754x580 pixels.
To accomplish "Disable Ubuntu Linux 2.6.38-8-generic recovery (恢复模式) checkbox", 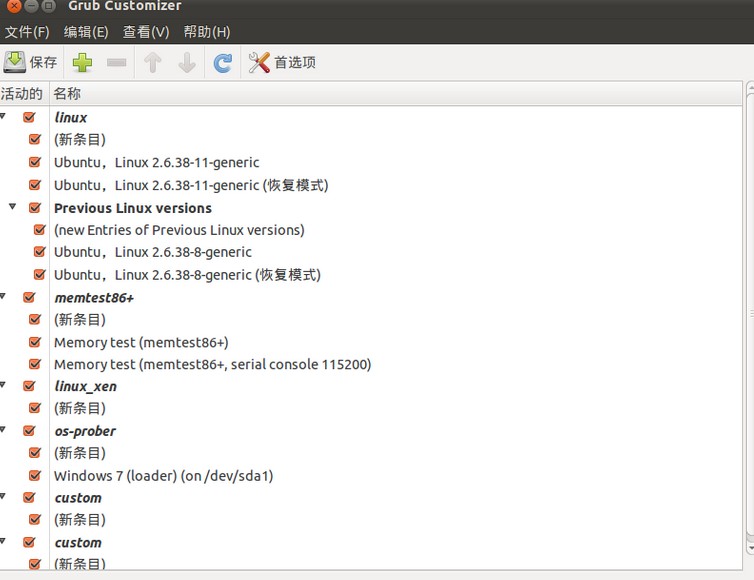I will pos(40,274).
